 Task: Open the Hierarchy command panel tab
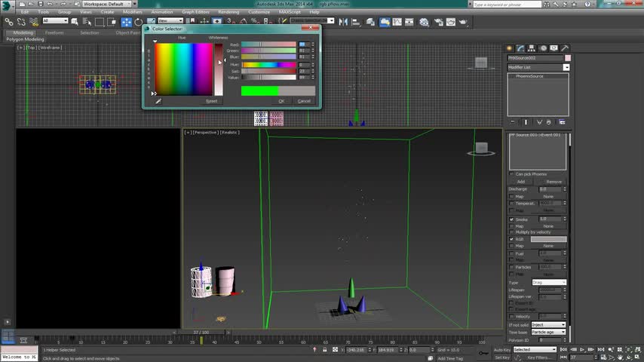(532, 48)
